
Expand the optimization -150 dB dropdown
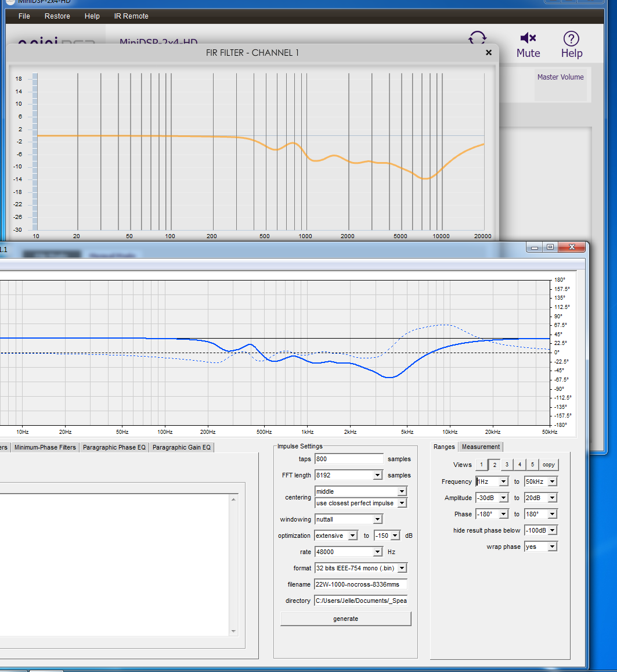tap(395, 536)
